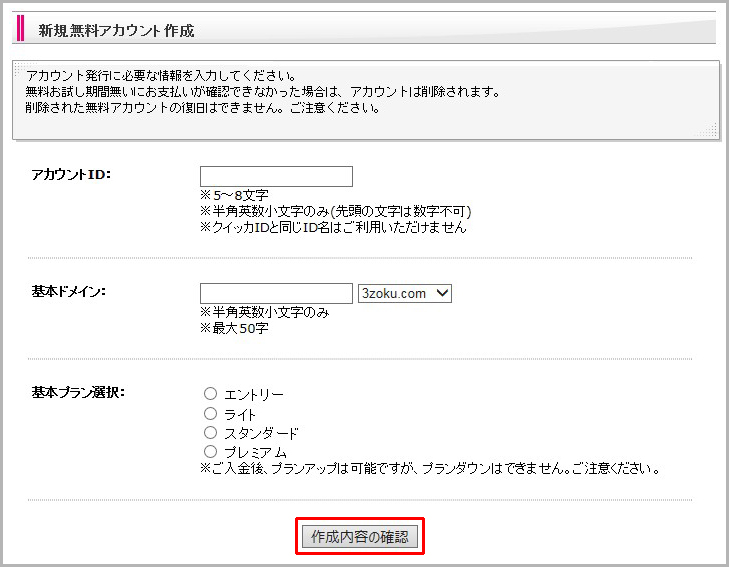
Task: Click the pink bar icon beside the heading
Action: [x=21, y=29]
